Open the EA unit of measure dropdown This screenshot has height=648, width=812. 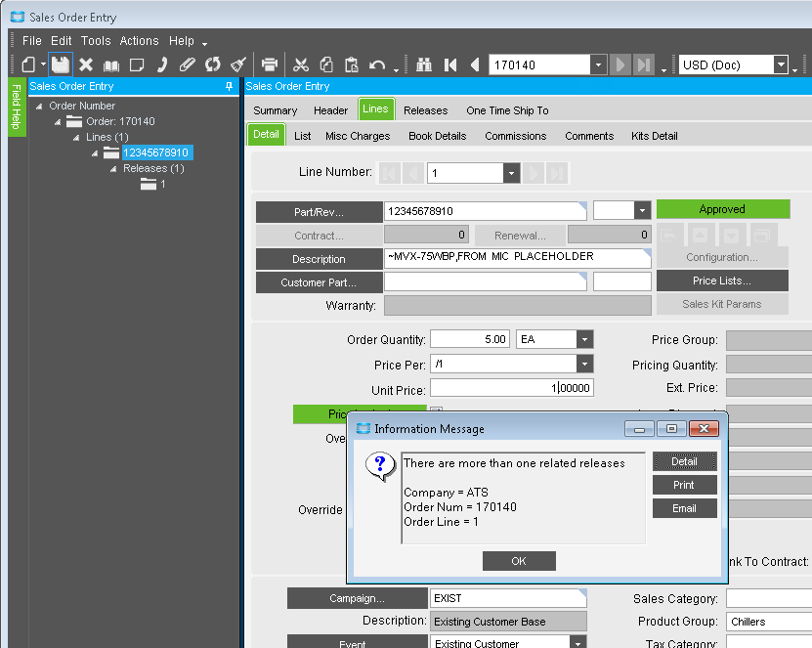pyautogui.click(x=584, y=339)
